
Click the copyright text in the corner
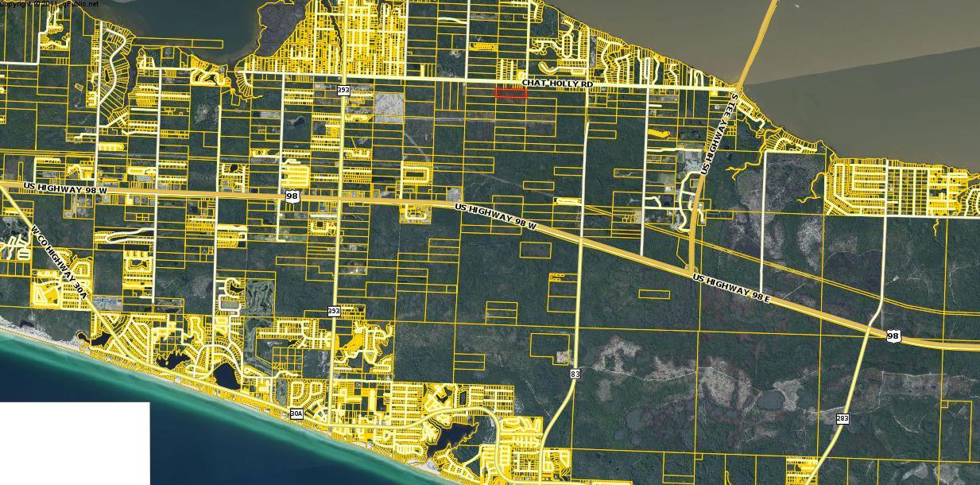click(x=49, y=4)
